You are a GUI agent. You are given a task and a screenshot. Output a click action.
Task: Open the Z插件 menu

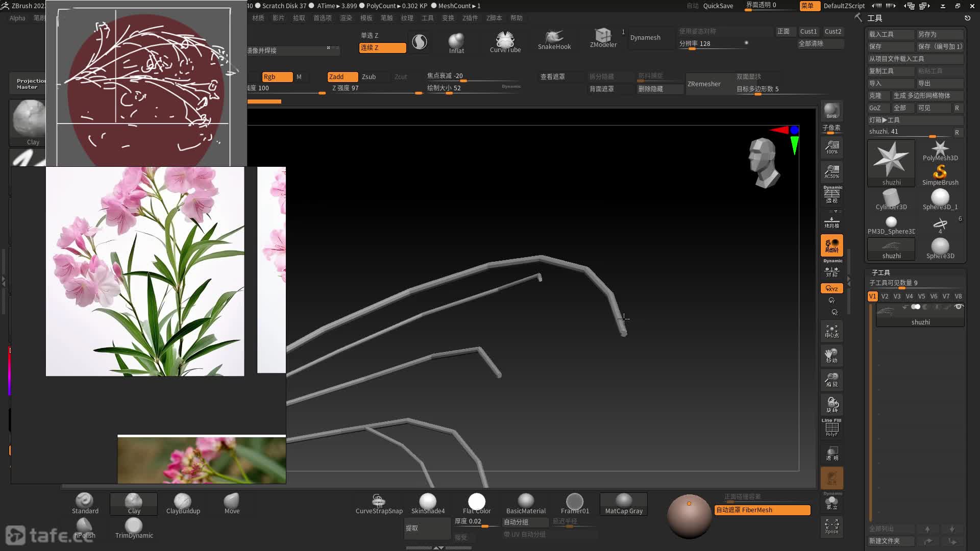tap(470, 18)
